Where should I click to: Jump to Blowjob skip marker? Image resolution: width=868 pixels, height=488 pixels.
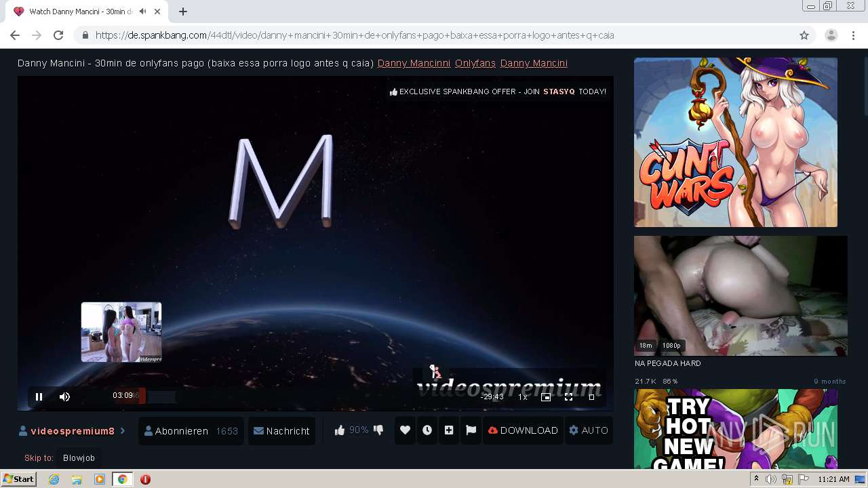(79, 458)
